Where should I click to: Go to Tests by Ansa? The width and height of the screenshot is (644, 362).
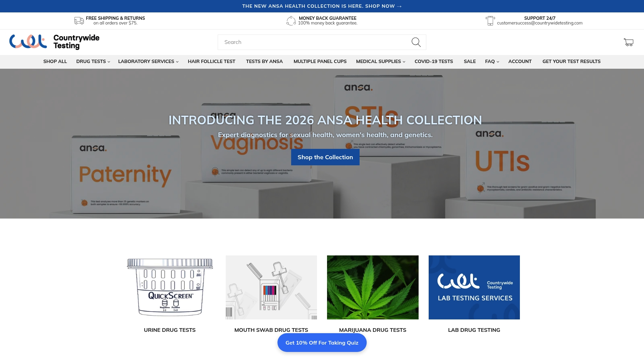click(x=264, y=62)
